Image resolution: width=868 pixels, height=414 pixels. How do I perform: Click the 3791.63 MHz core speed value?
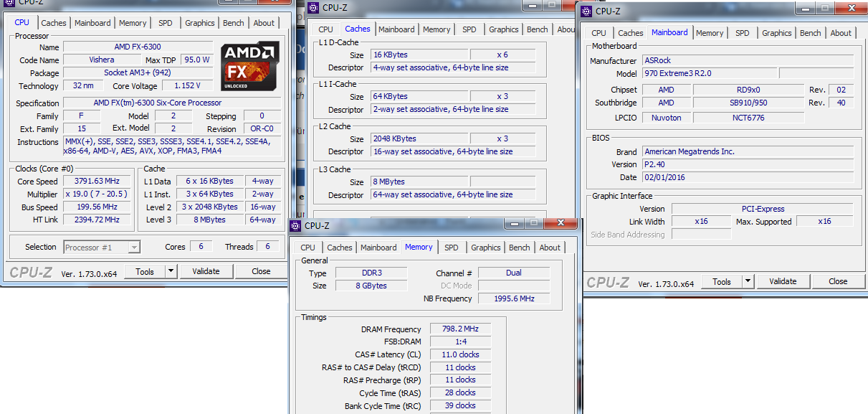point(97,182)
